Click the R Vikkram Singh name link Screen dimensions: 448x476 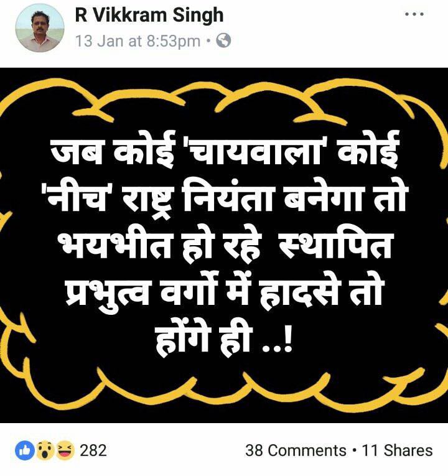[149, 15]
